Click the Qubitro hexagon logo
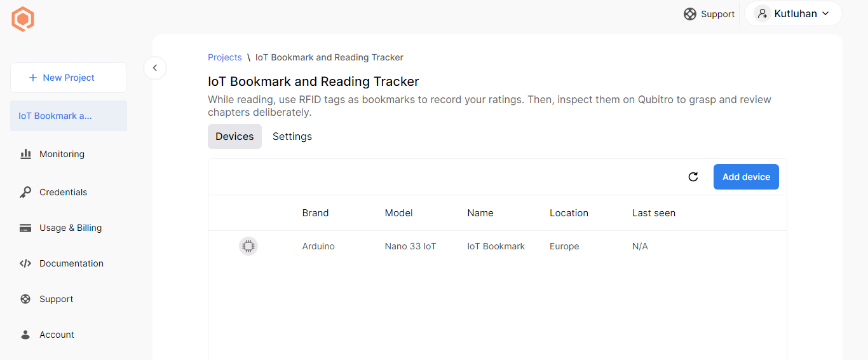 (23, 19)
